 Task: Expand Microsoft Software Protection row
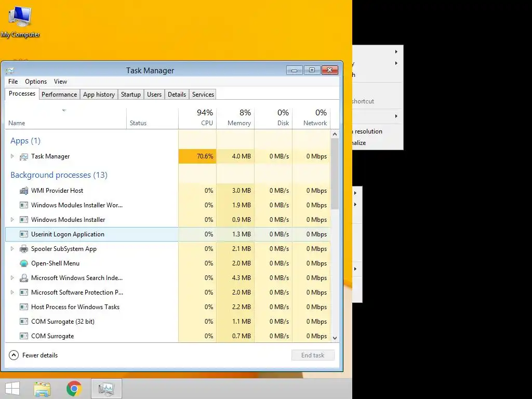click(x=12, y=292)
